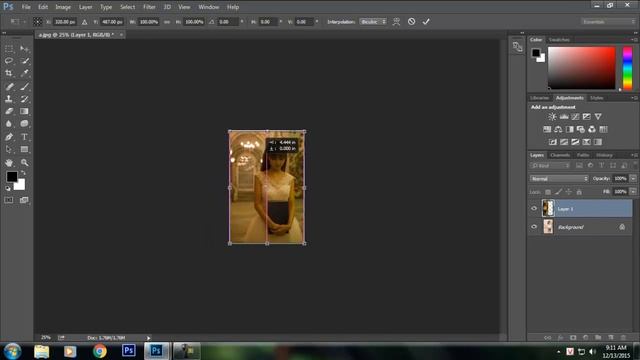
Task: Select the Move tool
Action: (x=24, y=49)
